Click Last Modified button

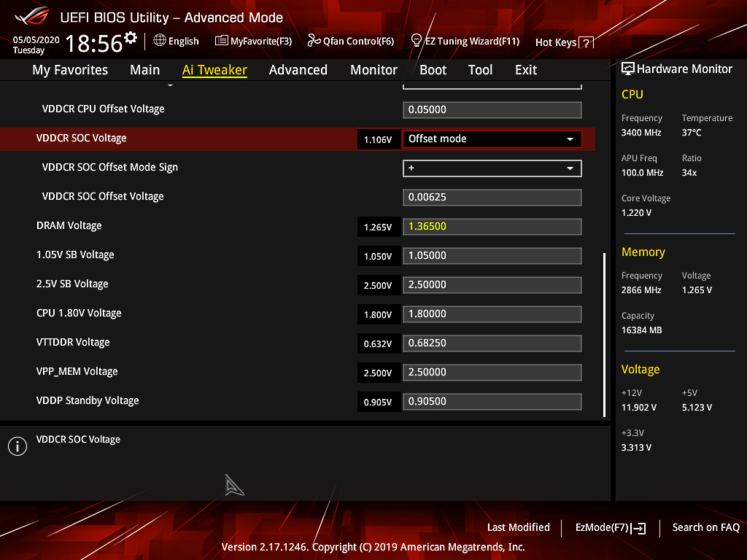pyautogui.click(x=519, y=527)
